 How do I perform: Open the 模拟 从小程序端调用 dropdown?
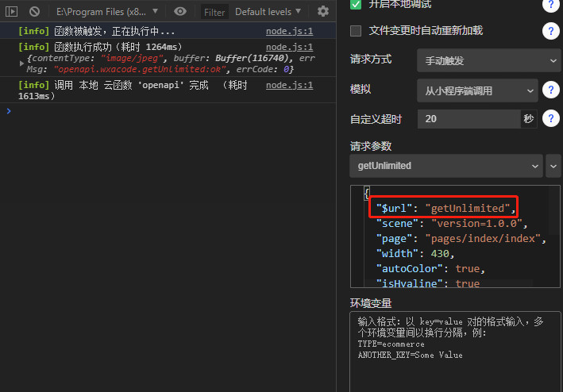477,90
